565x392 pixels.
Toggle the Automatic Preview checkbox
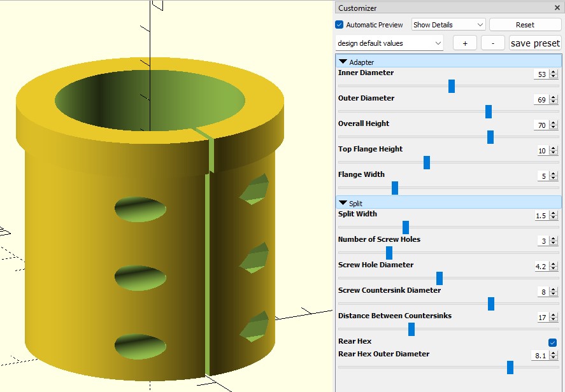338,25
